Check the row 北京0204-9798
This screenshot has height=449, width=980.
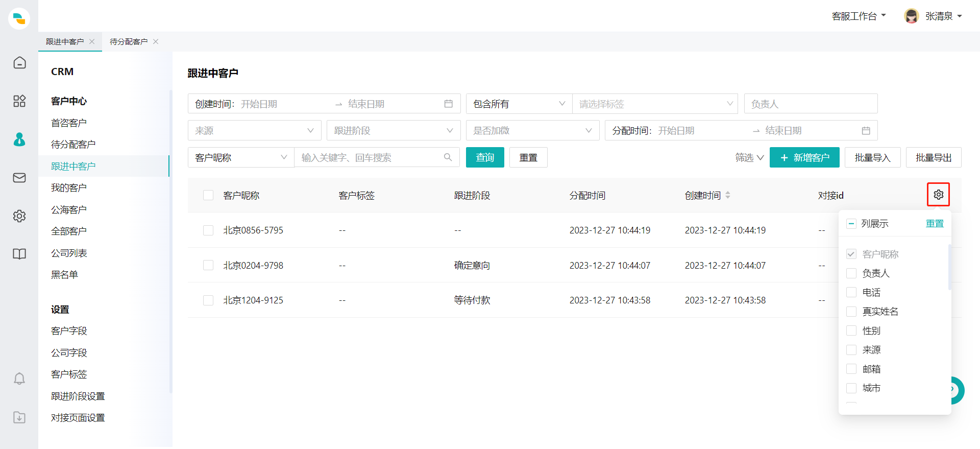pyautogui.click(x=208, y=265)
